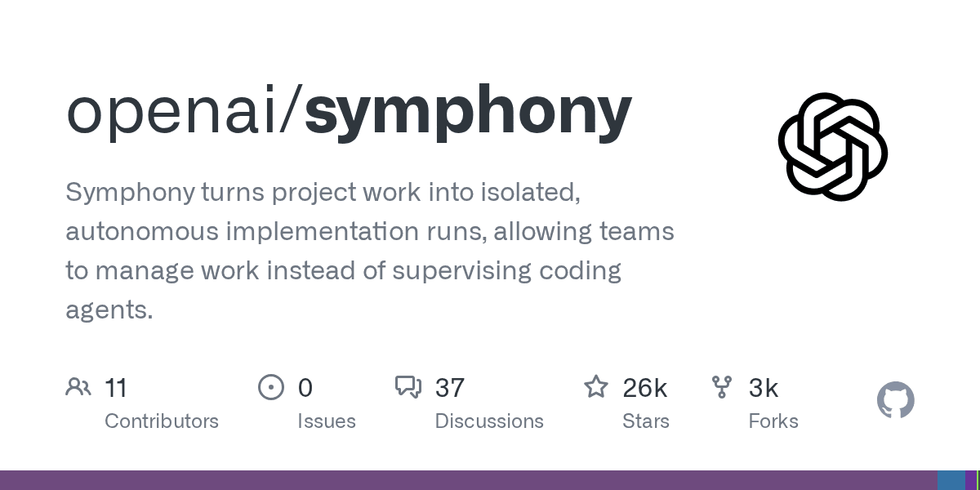Click the 26k stars count

click(645, 388)
